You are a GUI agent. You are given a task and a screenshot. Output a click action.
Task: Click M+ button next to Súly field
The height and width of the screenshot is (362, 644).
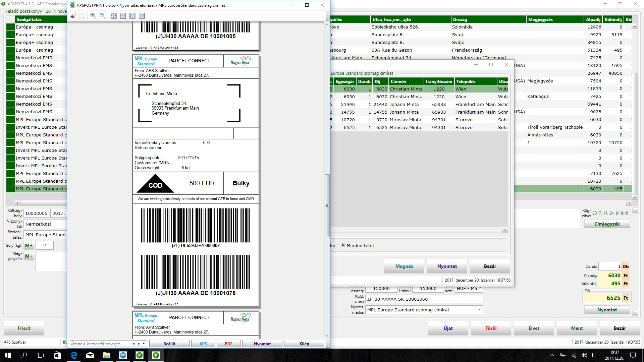[29, 245]
